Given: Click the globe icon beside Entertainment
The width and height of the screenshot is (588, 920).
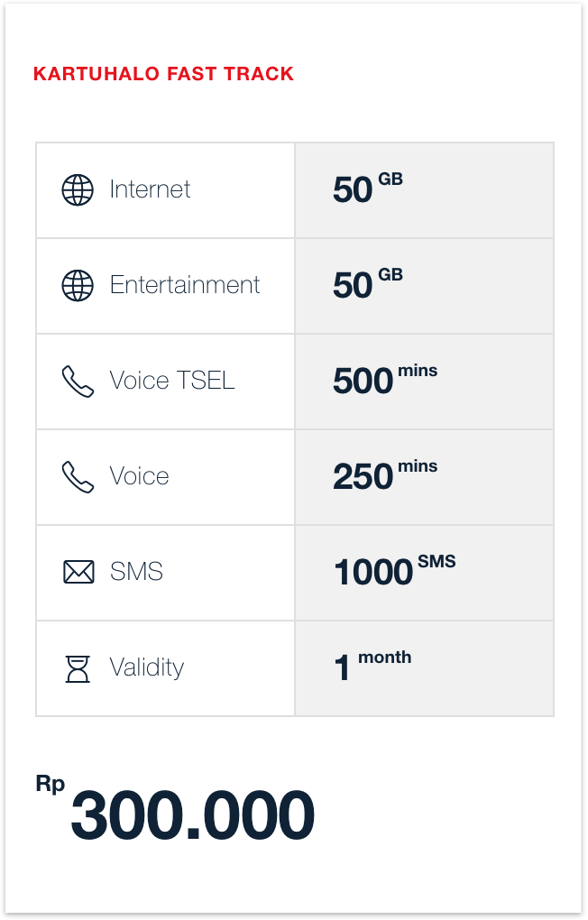Looking at the screenshot, I should (78, 286).
